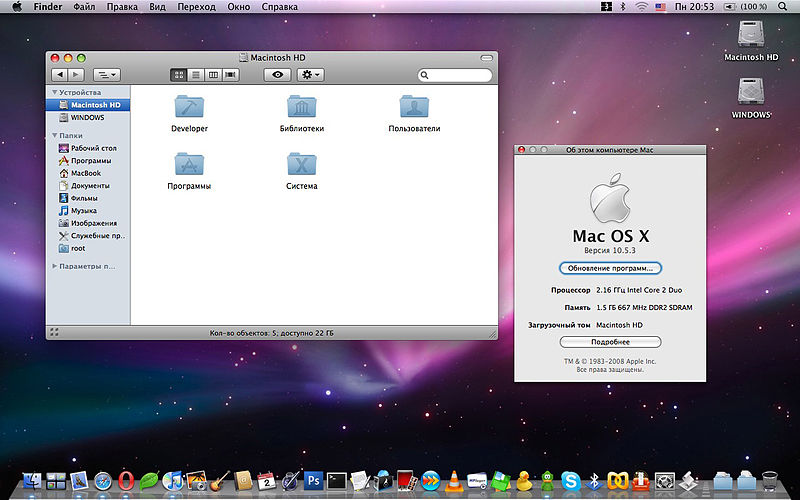This screenshot has height=500, width=800.
Task: Collapse the Устройства sidebar section
Action: [54, 93]
